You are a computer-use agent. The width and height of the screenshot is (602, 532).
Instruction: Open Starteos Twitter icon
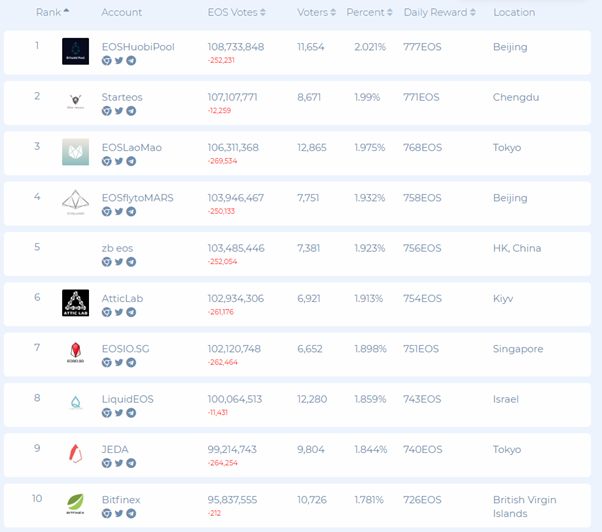coord(119,111)
